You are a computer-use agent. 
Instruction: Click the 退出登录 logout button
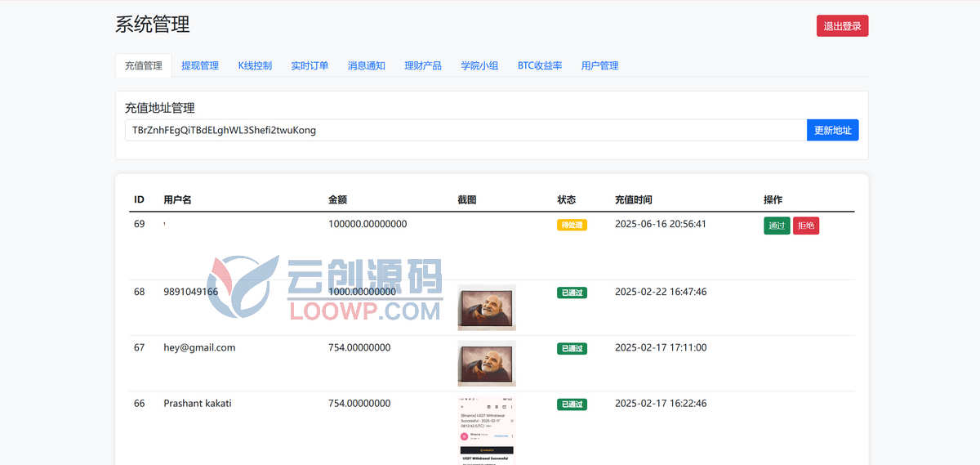pyautogui.click(x=842, y=26)
